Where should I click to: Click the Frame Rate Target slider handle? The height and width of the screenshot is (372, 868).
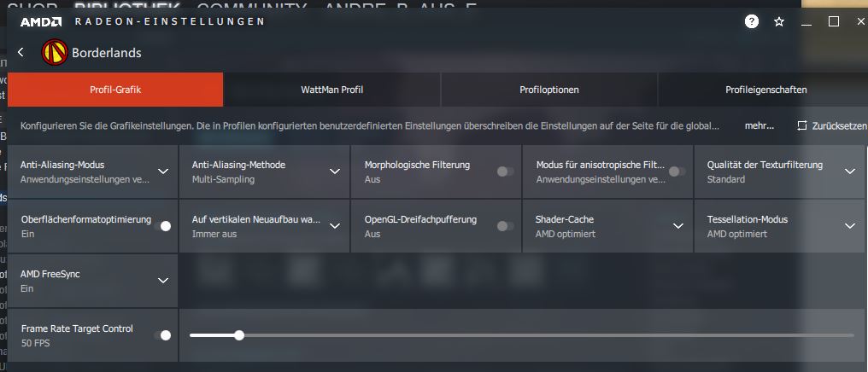[x=238, y=335]
